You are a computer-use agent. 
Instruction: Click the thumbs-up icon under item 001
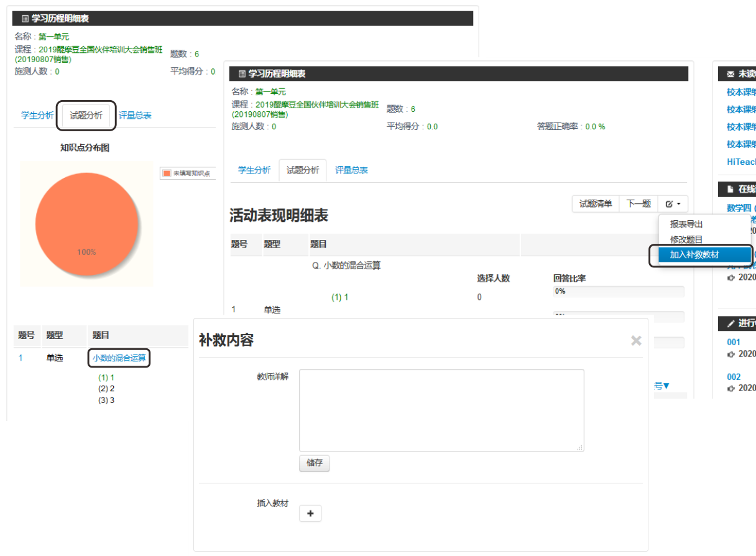click(731, 354)
